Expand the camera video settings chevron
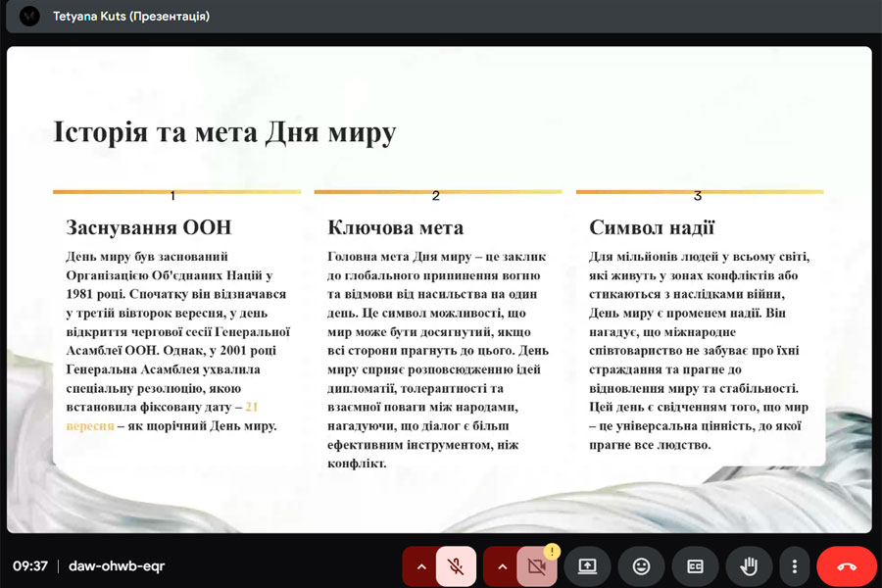The height and width of the screenshot is (588, 882). click(502, 566)
